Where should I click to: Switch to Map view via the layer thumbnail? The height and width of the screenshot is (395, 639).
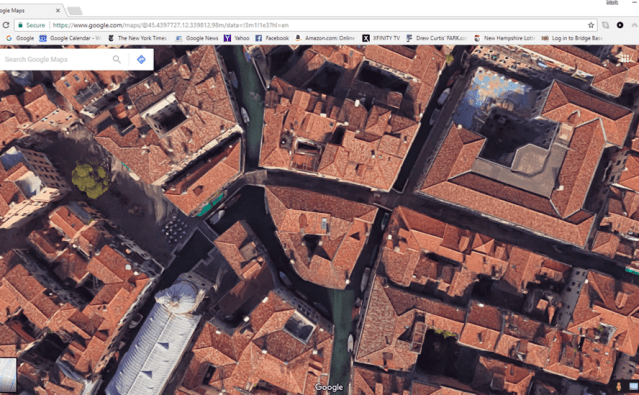point(8,375)
